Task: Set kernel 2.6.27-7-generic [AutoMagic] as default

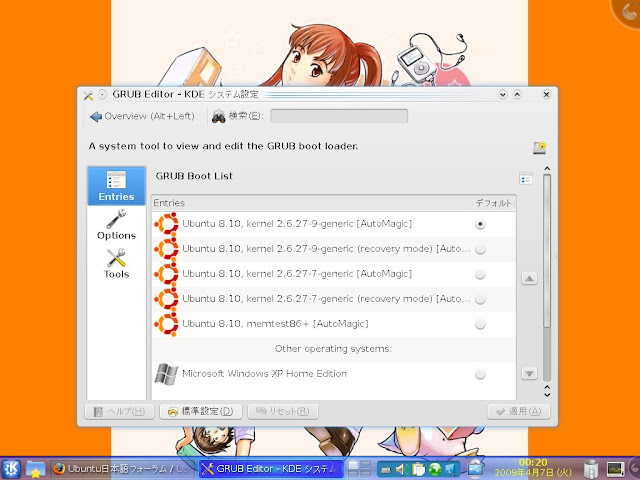Action: (x=480, y=274)
